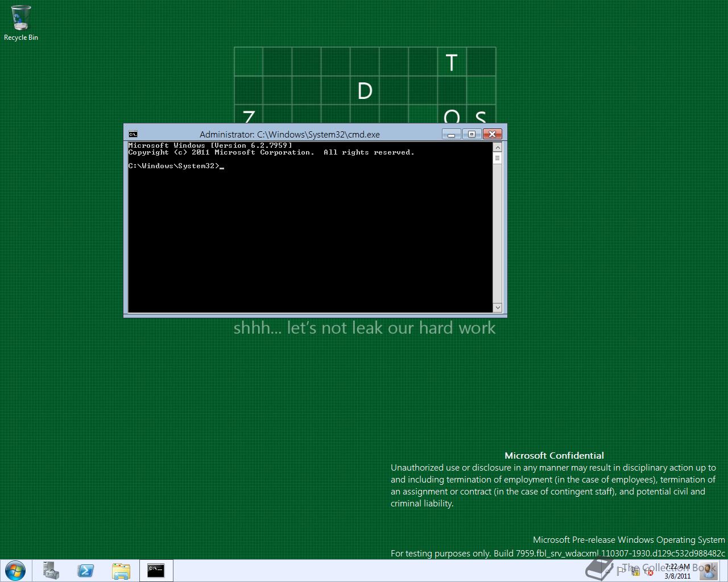
Task: Select the cmd.exe taskbar button
Action: (x=156, y=570)
